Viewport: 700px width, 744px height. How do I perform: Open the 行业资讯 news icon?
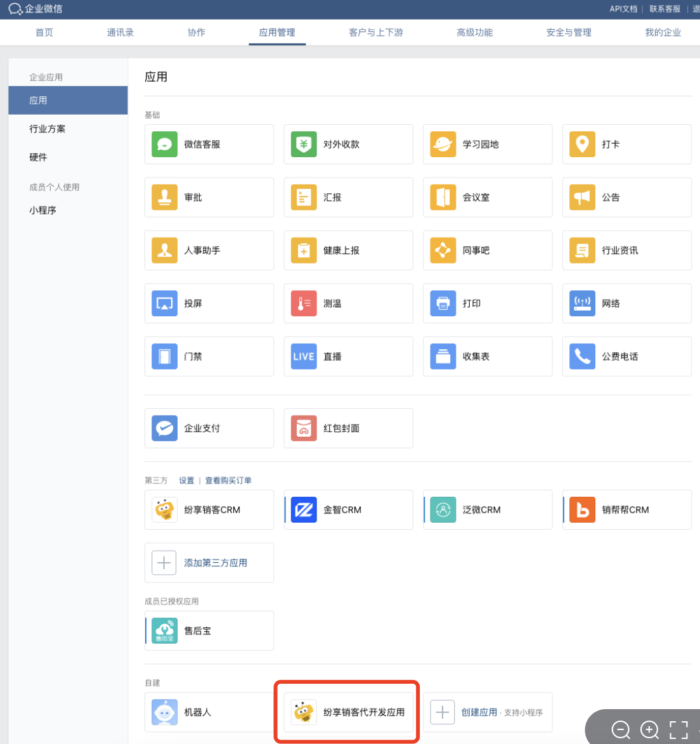point(582,250)
